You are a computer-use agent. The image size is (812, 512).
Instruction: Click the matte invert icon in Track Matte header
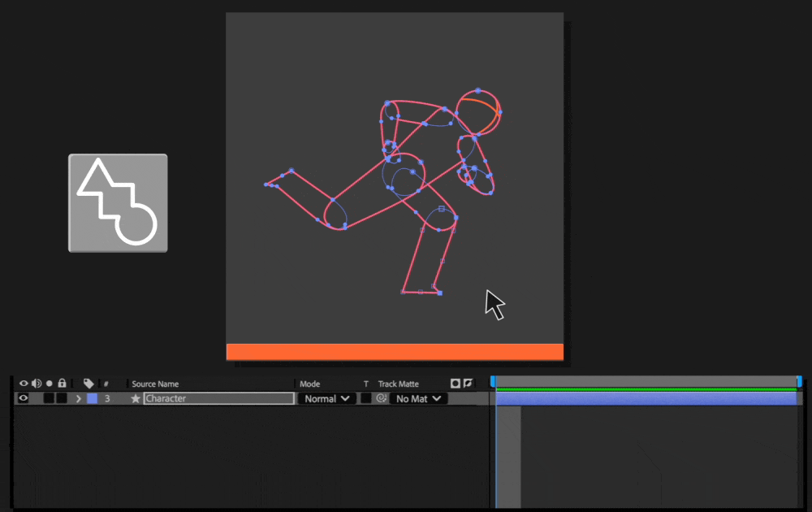468,383
